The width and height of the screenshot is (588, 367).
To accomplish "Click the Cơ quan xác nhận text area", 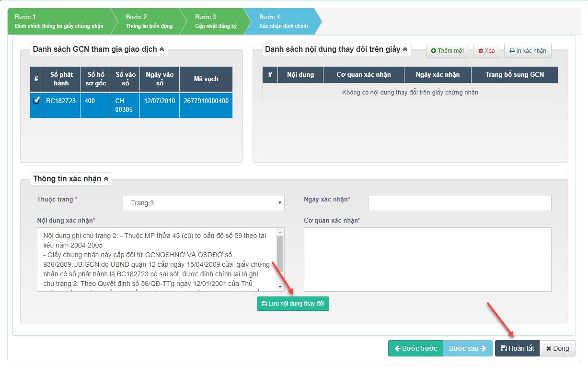I will [x=427, y=260].
